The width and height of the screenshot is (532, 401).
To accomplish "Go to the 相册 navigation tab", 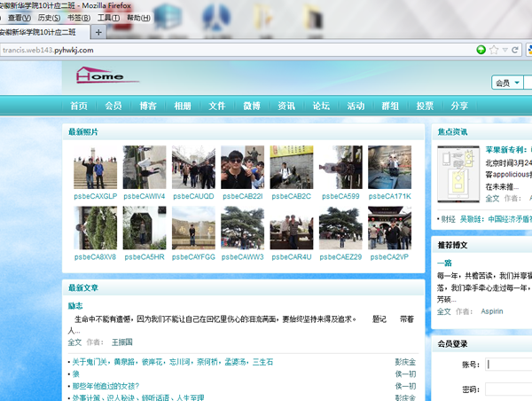I will [183, 106].
